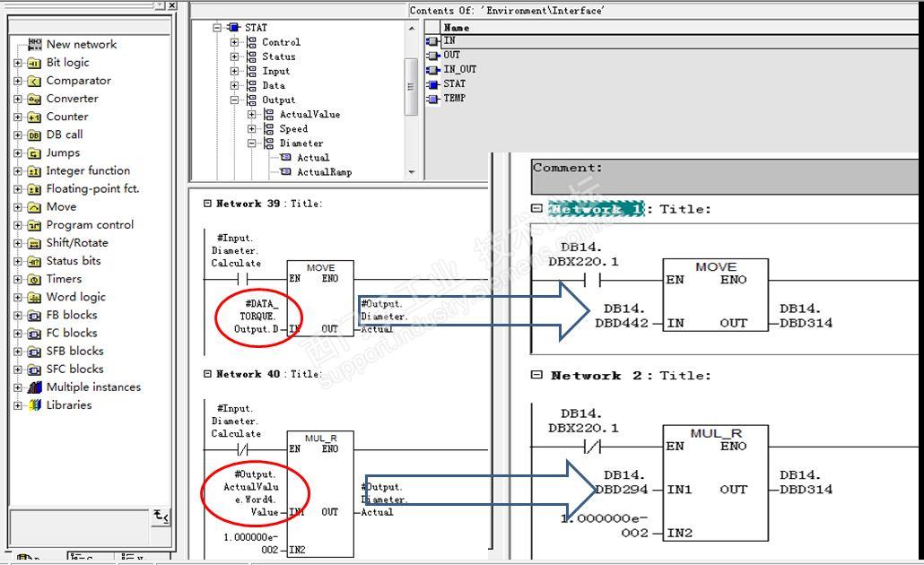Click the DB14.DBD442 input operand
924x565 pixels.
[x=622, y=316]
